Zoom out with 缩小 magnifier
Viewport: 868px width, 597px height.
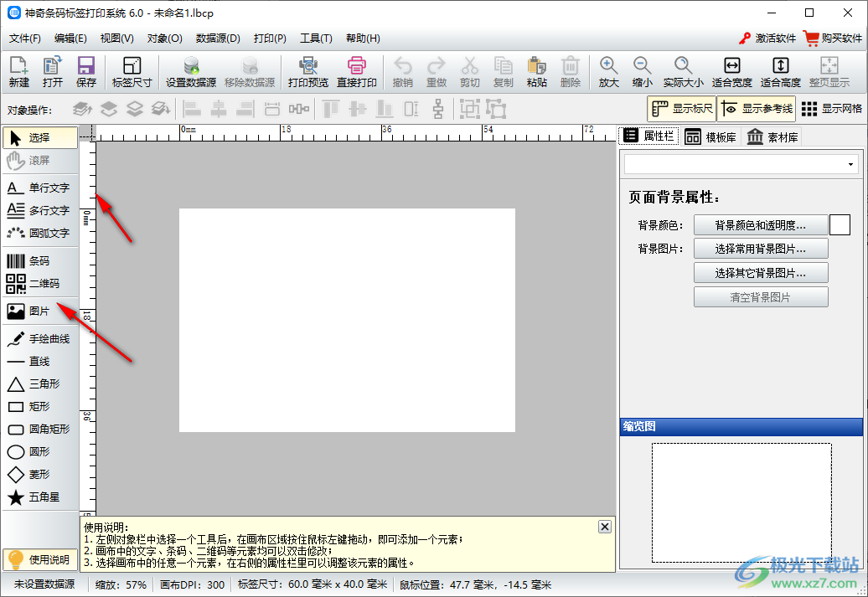(x=642, y=72)
